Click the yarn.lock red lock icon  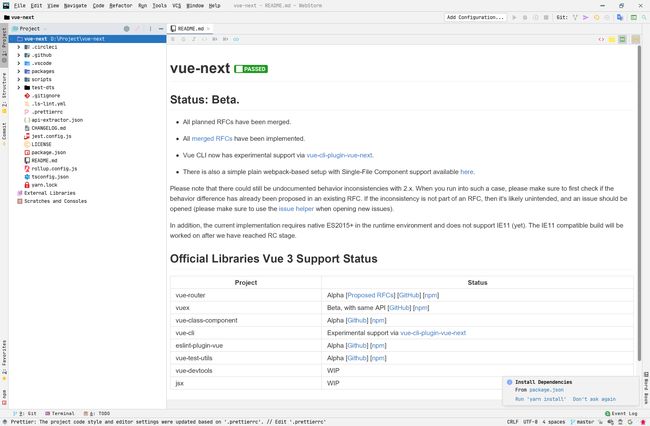coord(27,185)
